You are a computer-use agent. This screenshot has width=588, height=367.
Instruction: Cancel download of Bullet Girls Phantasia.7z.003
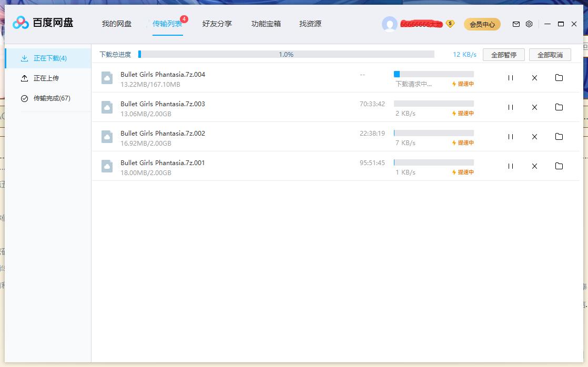[x=534, y=107]
